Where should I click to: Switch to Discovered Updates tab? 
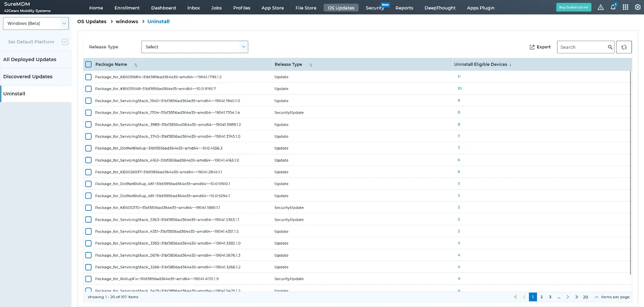[28, 77]
